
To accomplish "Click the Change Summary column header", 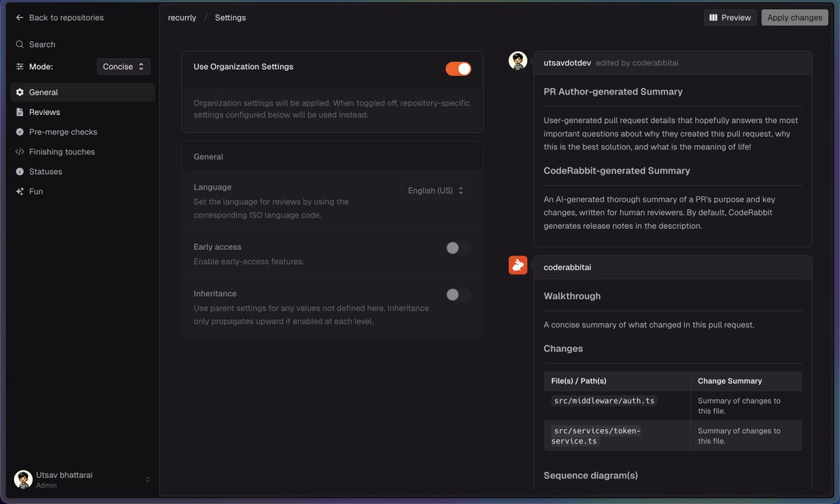I will point(730,381).
